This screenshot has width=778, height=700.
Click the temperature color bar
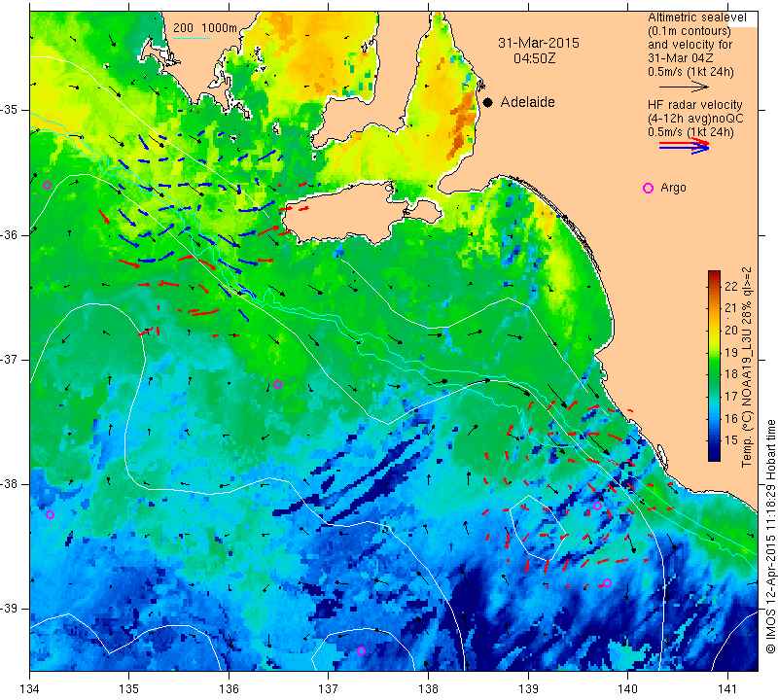[714, 367]
